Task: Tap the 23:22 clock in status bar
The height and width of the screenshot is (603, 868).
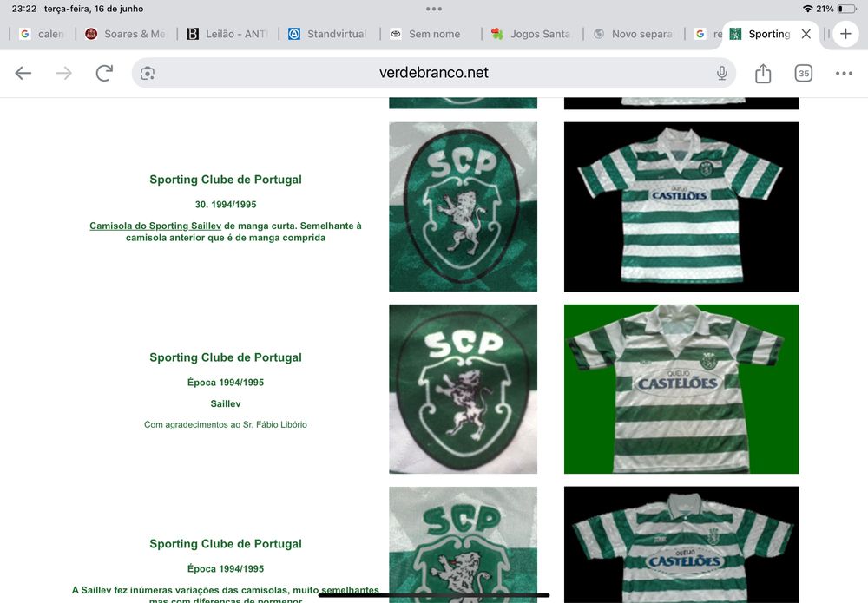Action: pyautogui.click(x=23, y=9)
